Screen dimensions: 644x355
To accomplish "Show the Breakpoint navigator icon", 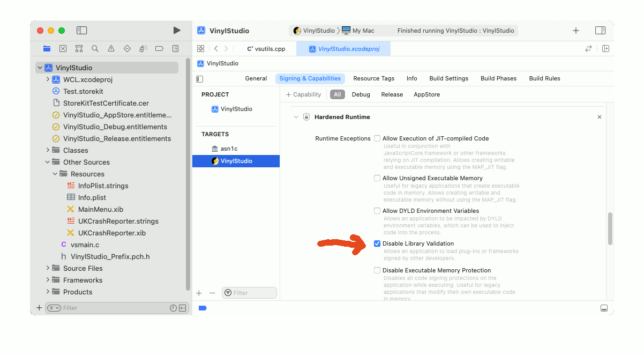I will (x=159, y=48).
